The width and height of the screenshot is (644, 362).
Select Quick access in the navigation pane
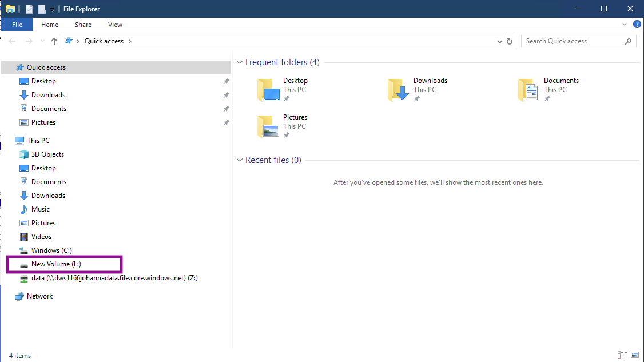tap(116, 67)
